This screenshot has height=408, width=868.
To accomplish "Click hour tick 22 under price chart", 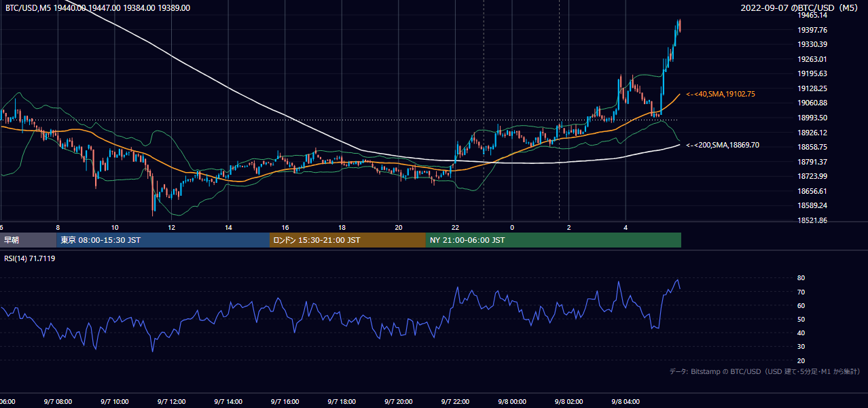I will (455, 227).
